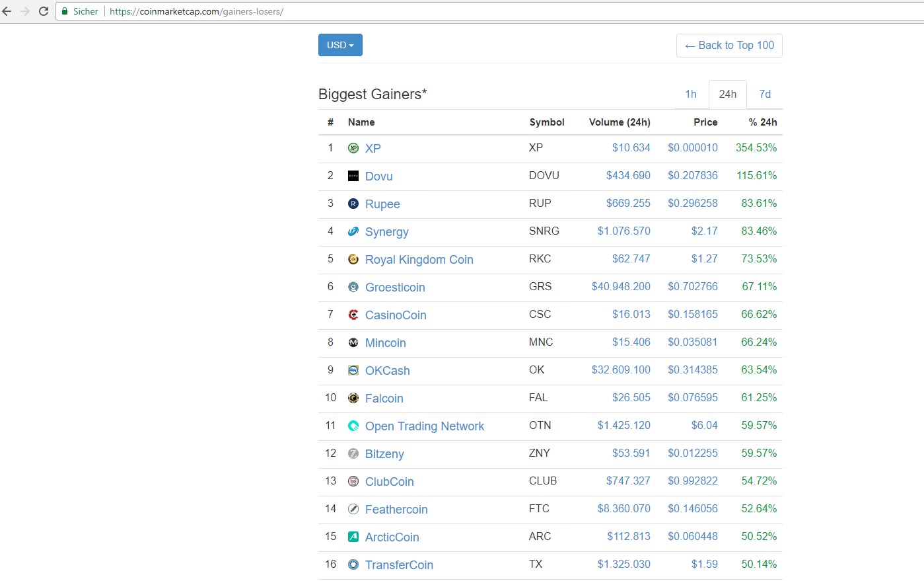The width and height of the screenshot is (924, 581).
Task: Open the OKCash link
Action: [x=388, y=370]
